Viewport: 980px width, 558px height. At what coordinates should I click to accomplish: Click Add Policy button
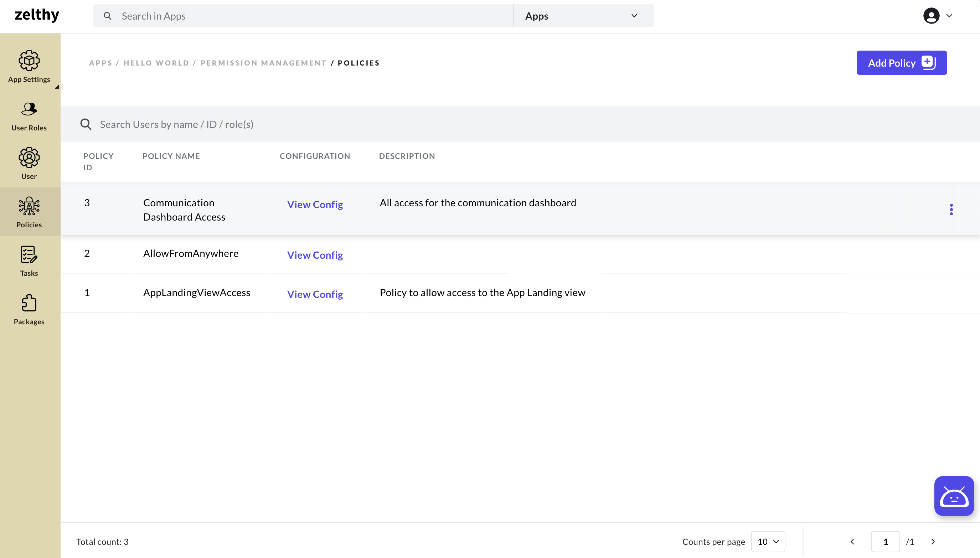pyautogui.click(x=902, y=63)
